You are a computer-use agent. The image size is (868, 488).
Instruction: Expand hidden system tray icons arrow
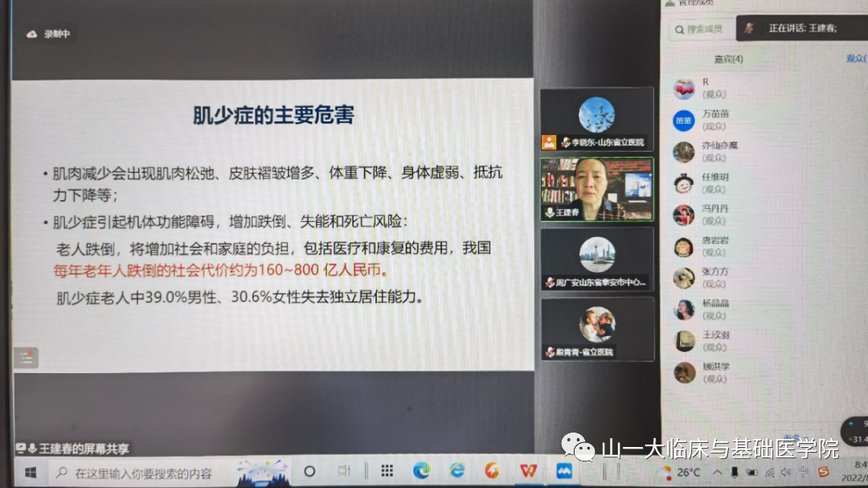point(717,472)
